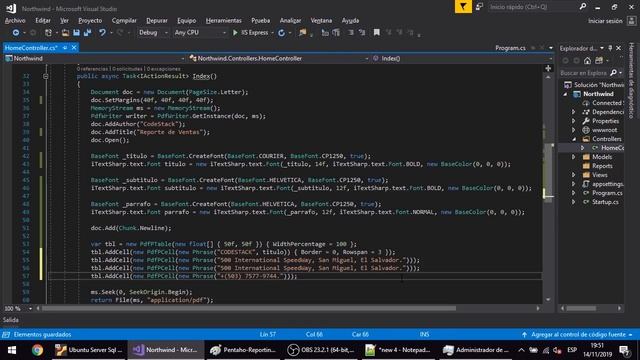The width and height of the screenshot is (640, 360).
Task: Click the Buscar en Explorador search field
Action: (584, 73)
